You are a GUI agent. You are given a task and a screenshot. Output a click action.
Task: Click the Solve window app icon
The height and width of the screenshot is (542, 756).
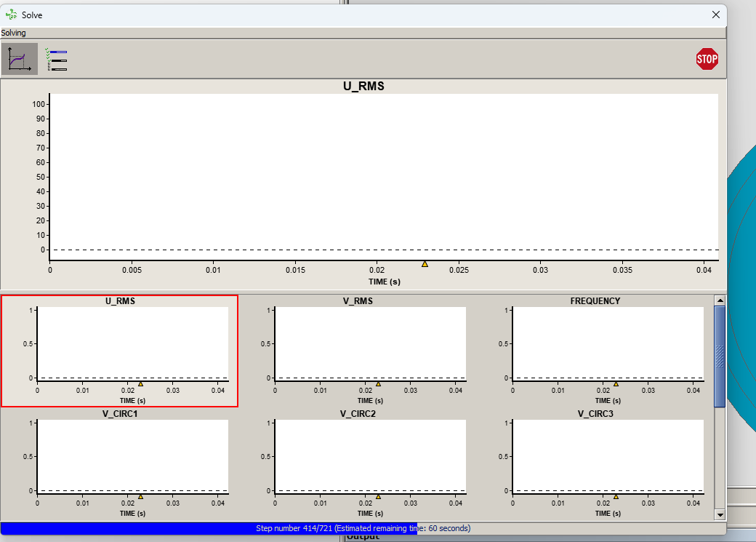[x=11, y=15]
